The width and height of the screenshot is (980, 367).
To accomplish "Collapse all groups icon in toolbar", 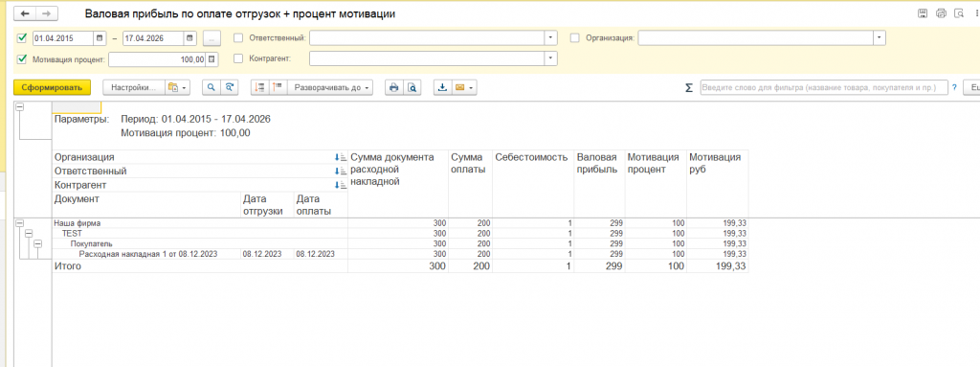I will tap(260, 88).
